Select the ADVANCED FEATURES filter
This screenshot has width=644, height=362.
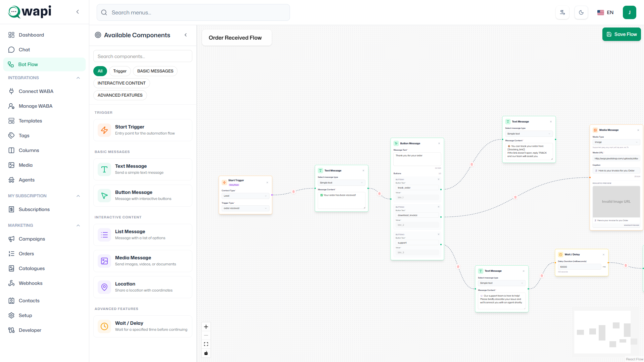click(x=120, y=95)
